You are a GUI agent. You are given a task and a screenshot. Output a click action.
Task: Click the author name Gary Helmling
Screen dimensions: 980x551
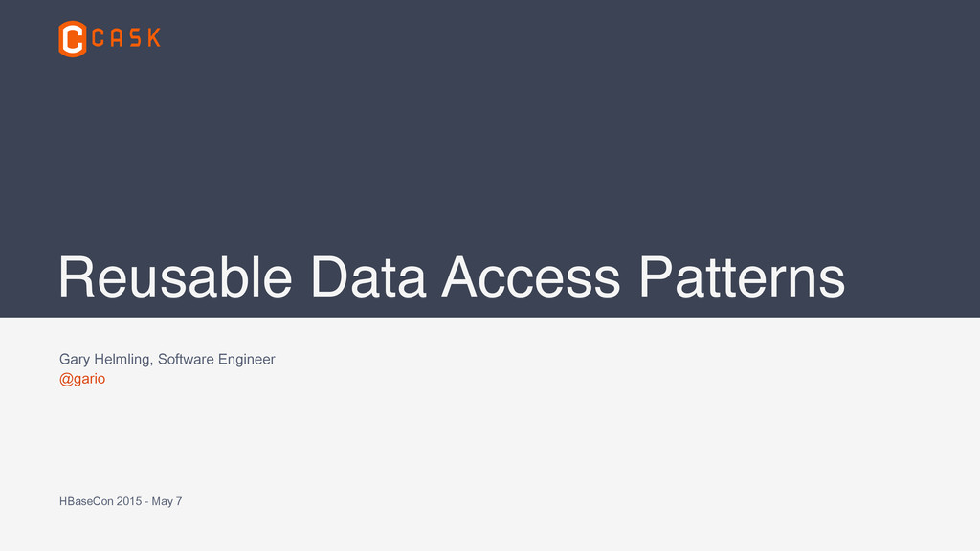[103, 360]
